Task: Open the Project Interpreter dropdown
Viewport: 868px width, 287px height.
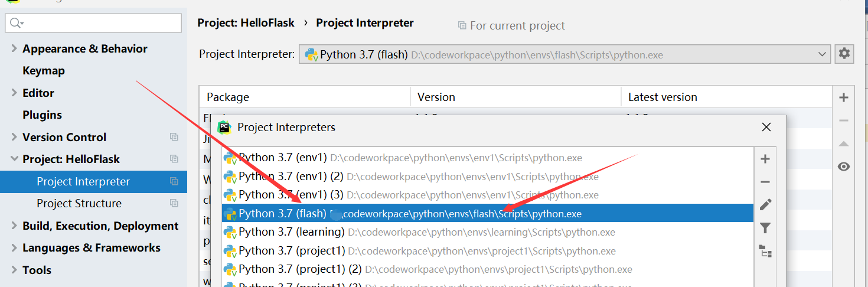Action: [x=564, y=54]
